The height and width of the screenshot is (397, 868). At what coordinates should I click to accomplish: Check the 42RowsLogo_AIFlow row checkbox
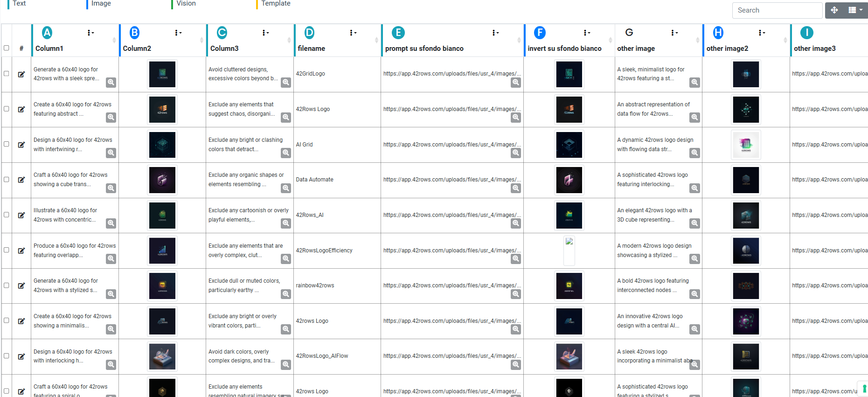7,355
